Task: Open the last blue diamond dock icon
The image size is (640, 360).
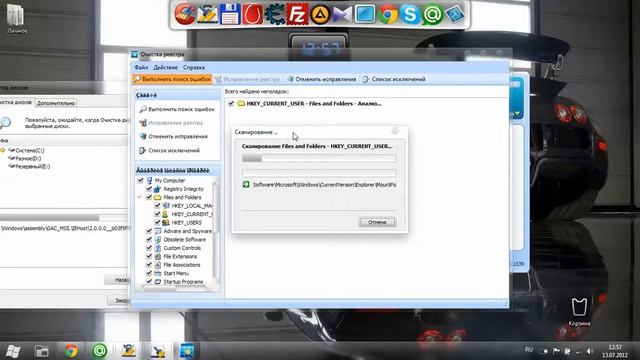Action: (455, 15)
